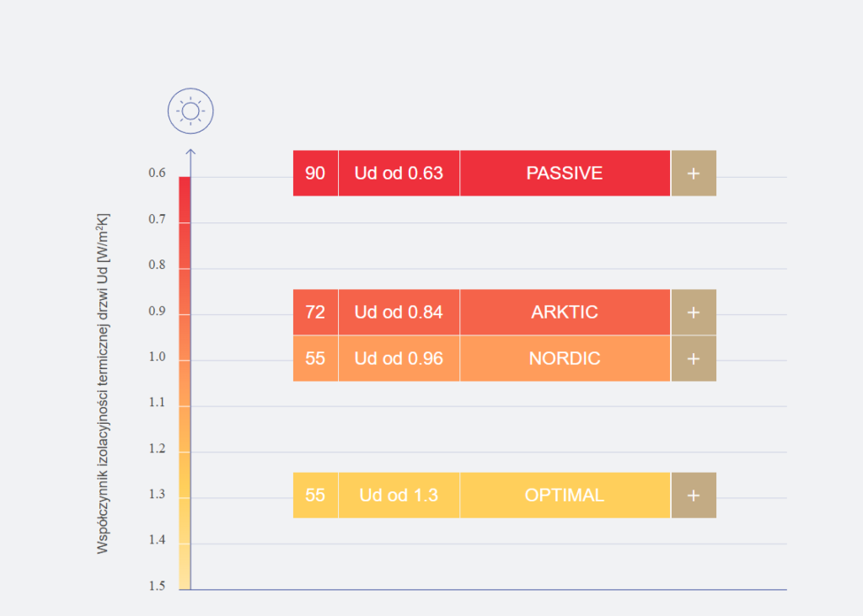Click the sun icon above the axis
The image size is (863, 616).
click(190, 111)
